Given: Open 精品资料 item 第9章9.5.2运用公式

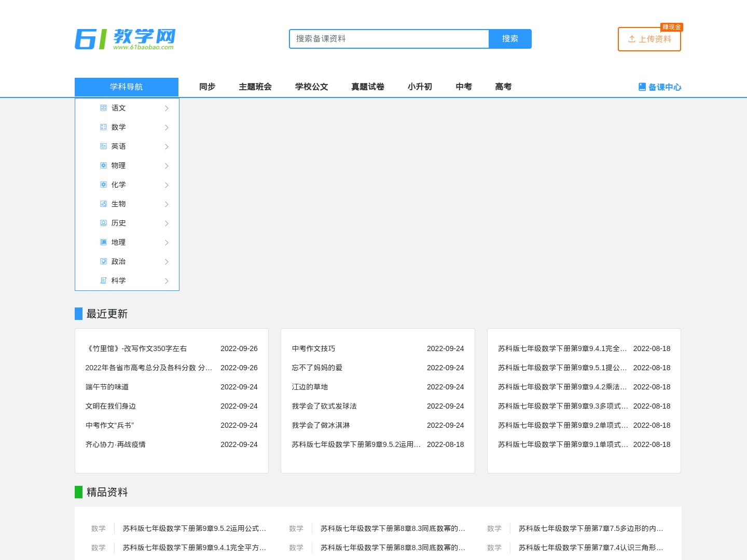Looking at the screenshot, I should click(195, 528).
